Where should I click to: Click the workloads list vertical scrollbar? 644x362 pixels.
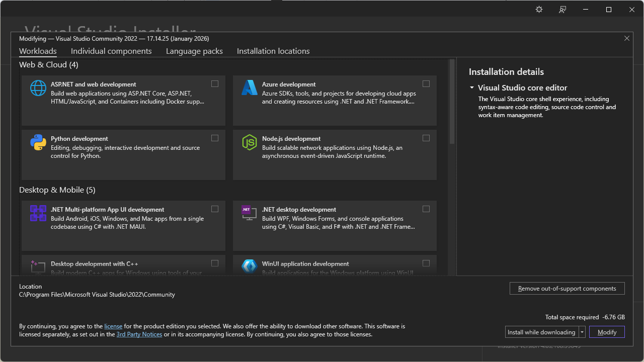coord(452,102)
